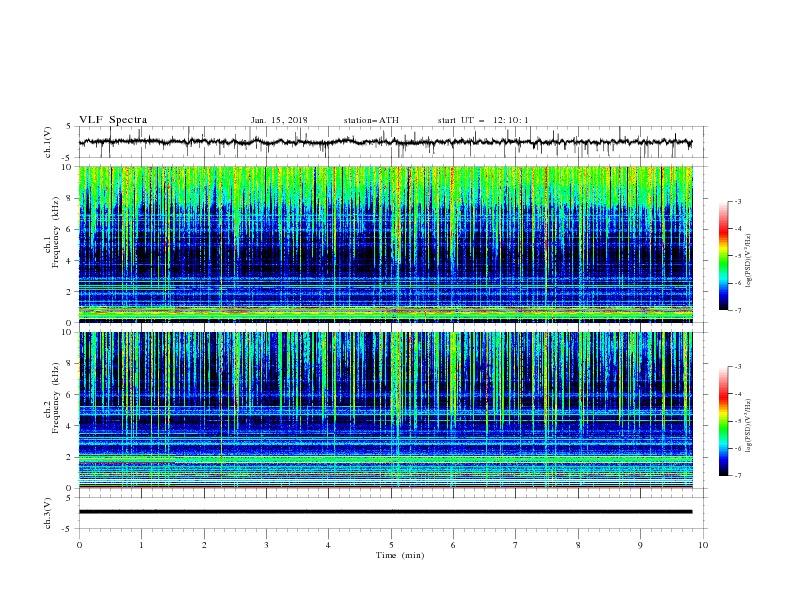Click inside the ch.1 spectrogram panel

385,244
